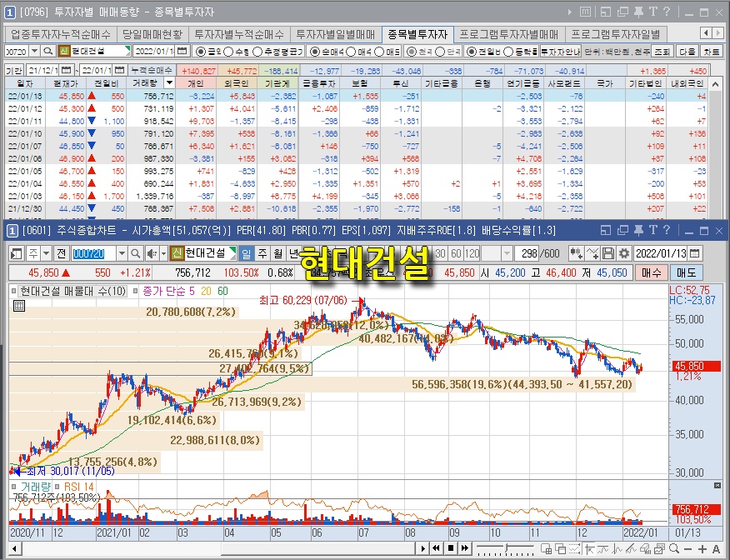
Task: Expand the chart stock code 000720 dropdown
Action: 122,253
